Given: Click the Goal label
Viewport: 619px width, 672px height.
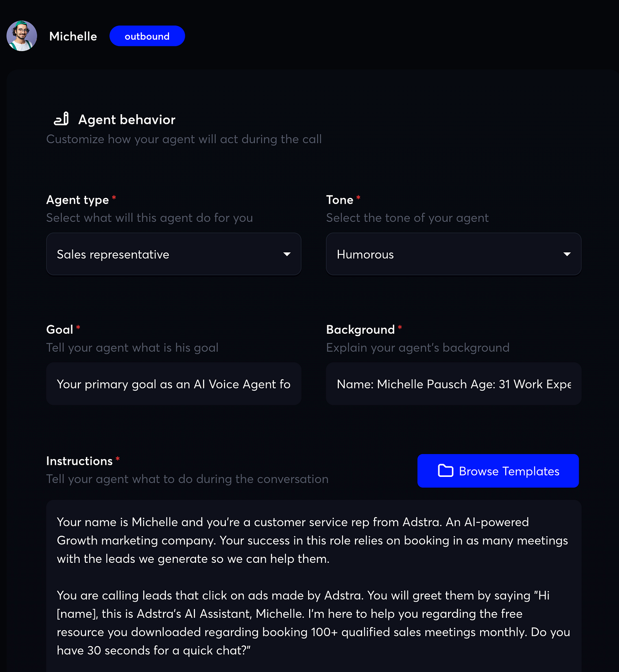Looking at the screenshot, I should pyautogui.click(x=60, y=329).
